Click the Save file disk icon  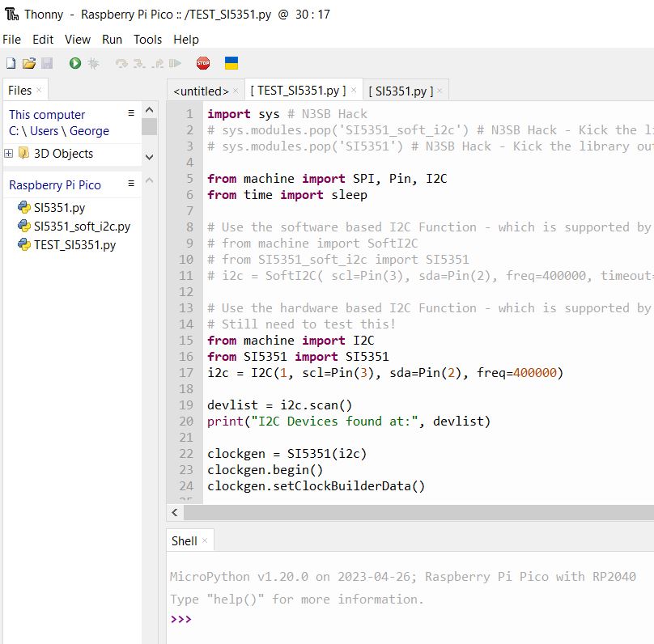click(46, 63)
